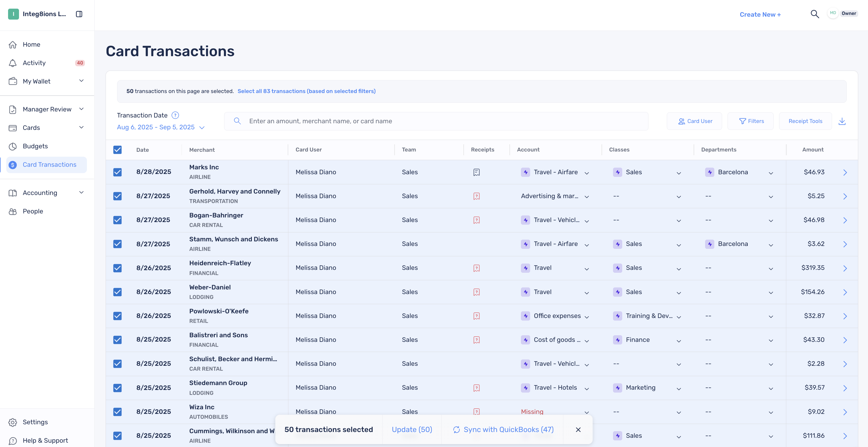Click the download transactions icon

coord(842,121)
